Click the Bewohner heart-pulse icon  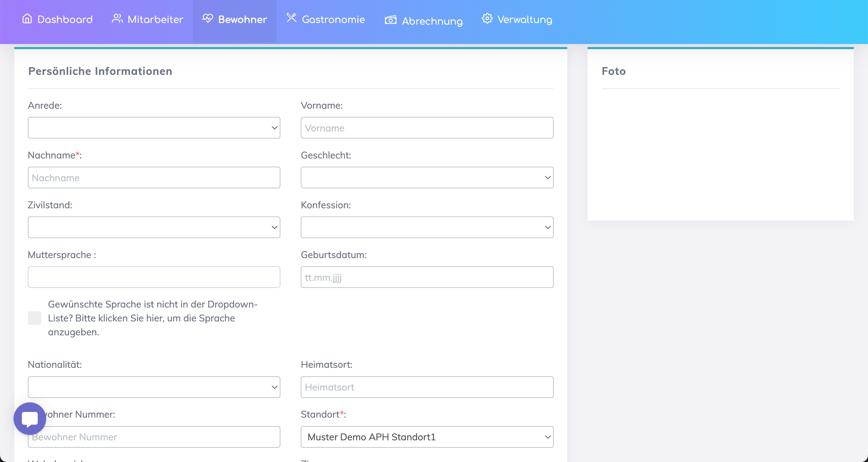tap(208, 18)
